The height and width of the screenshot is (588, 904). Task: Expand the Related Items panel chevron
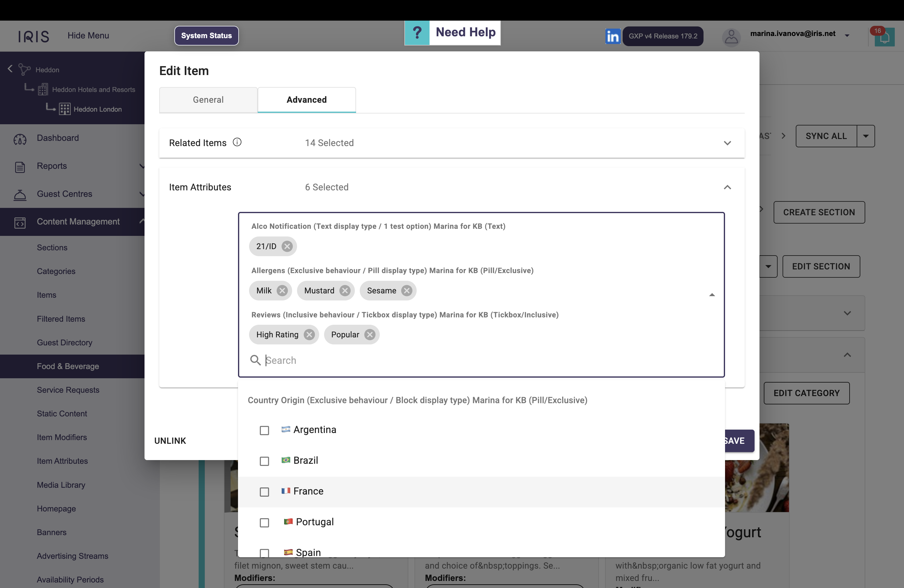[x=727, y=143]
